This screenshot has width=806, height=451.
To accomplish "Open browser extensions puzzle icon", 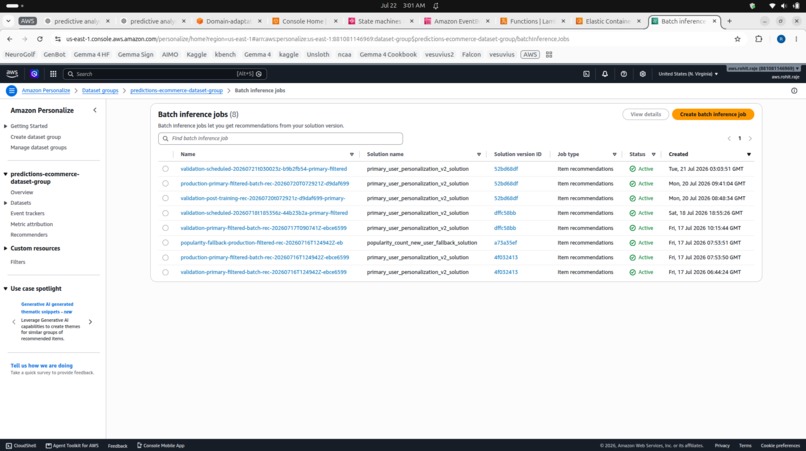I will pyautogui.click(x=759, y=39).
